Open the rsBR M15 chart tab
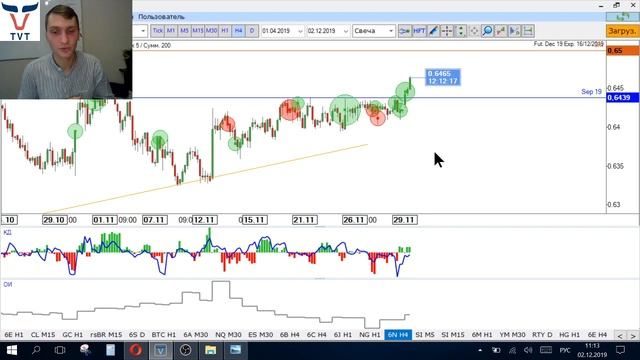This screenshot has height=360, width=640. pos(106,335)
